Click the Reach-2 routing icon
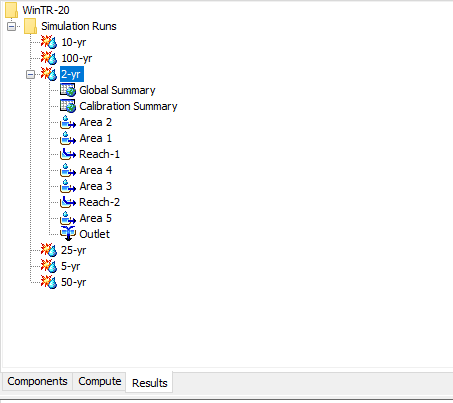The image size is (453, 403). (x=68, y=202)
